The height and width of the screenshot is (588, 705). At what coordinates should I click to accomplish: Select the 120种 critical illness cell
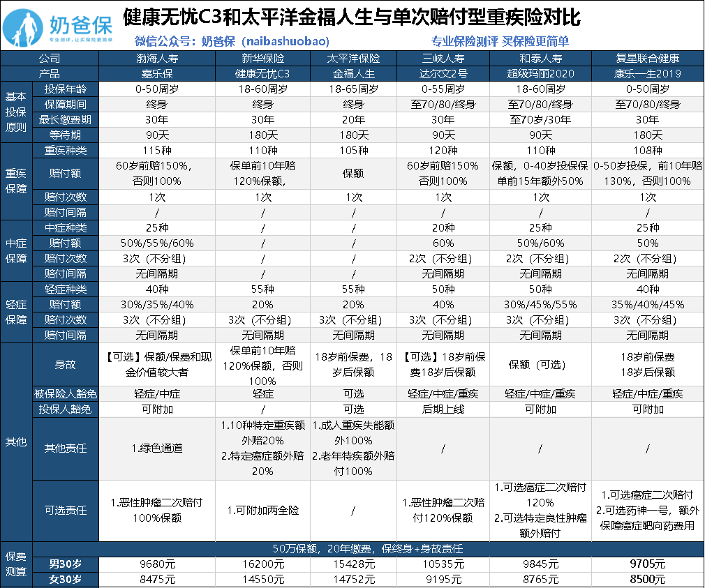443,151
